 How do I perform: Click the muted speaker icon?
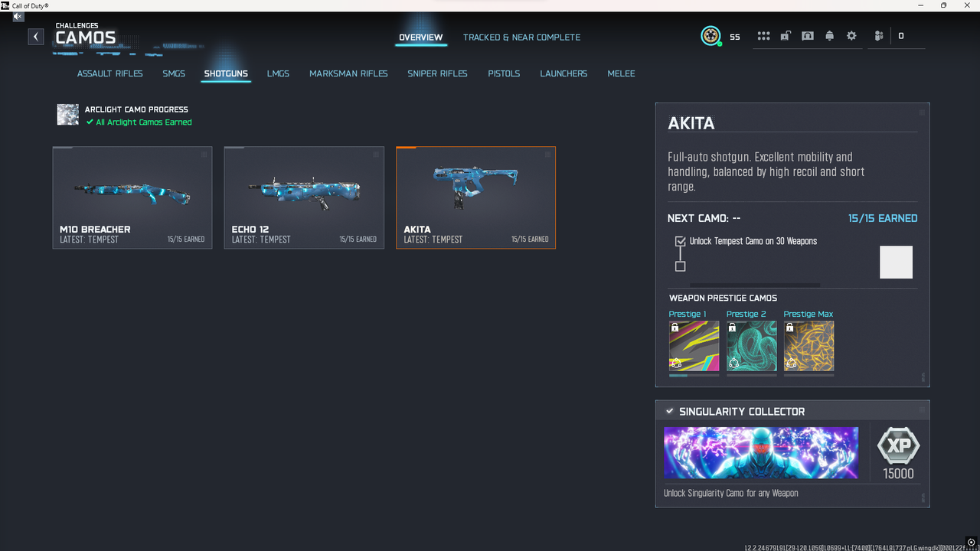point(18,17)
